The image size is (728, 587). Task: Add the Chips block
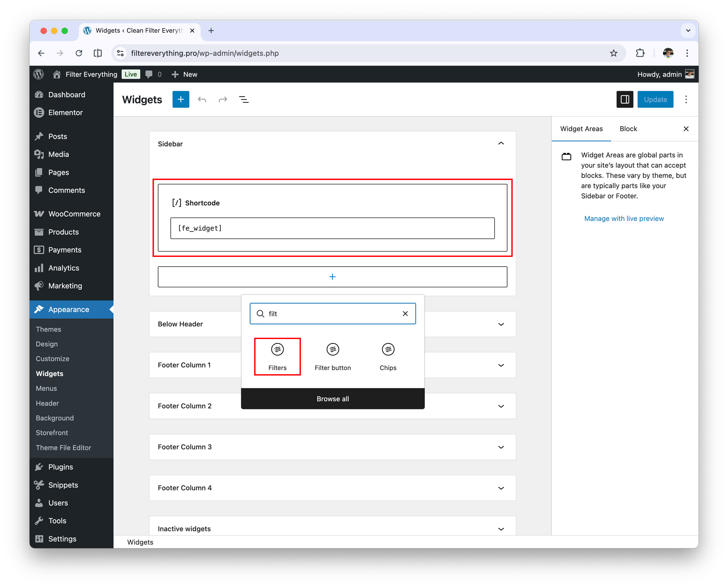click(x=387, y=356)
